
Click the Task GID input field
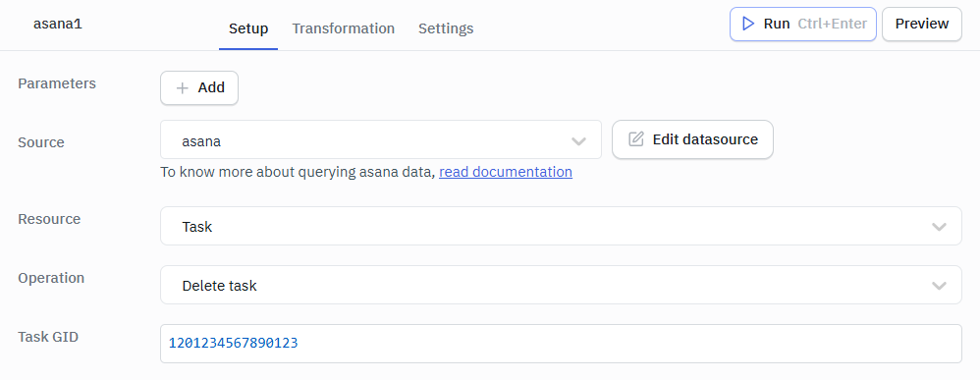[x=561, y=343]
